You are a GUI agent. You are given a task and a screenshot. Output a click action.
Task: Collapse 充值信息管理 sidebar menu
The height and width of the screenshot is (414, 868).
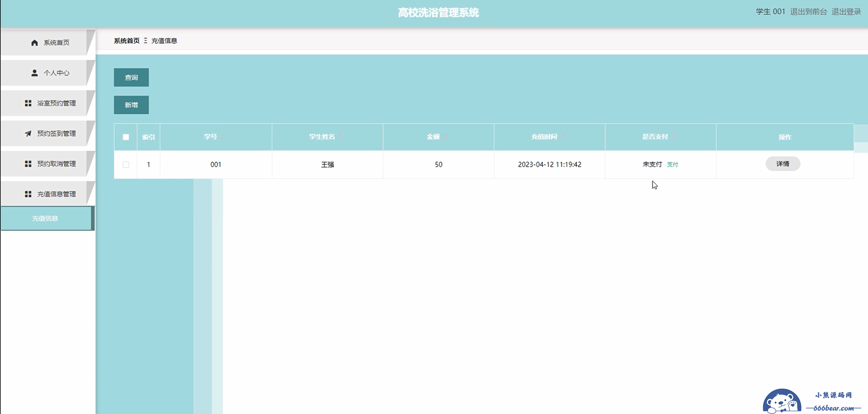[48, 194]
